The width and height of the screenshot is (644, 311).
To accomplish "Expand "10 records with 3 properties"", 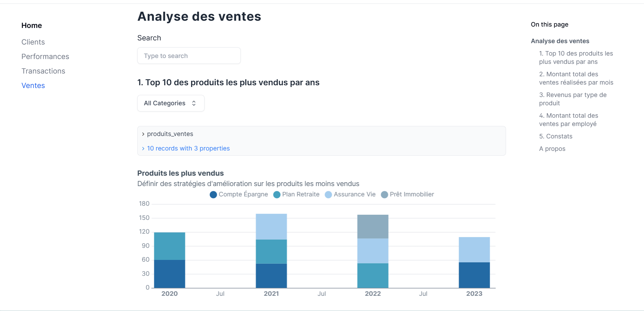I will click(188, 148).
